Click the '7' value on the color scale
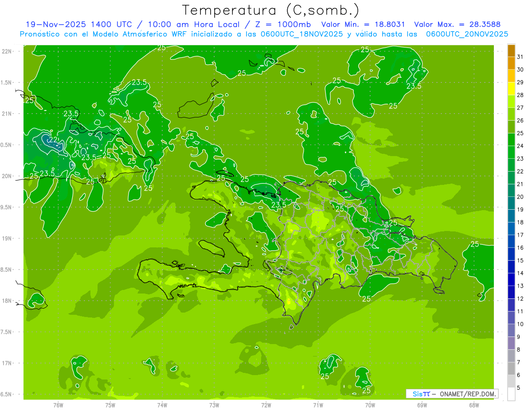The width and height of the screenshot is (532, 411). click(x=519, y=362)
